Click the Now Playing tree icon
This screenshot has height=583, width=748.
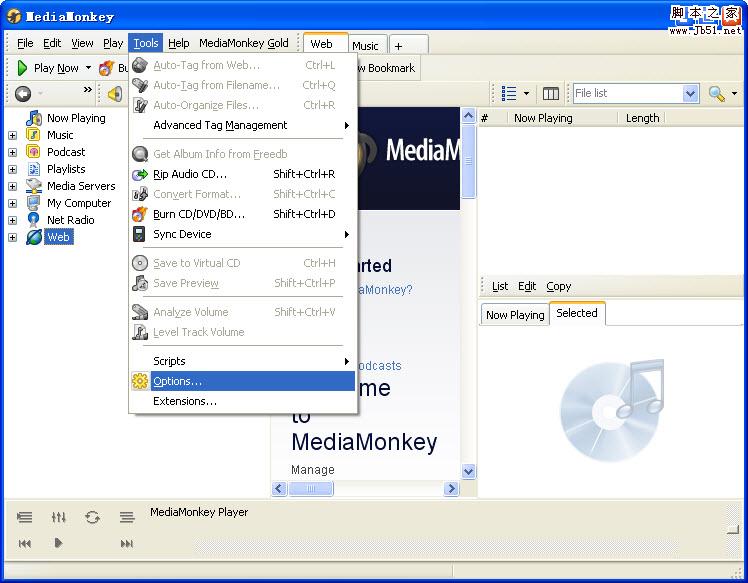[x=34, y=118]
